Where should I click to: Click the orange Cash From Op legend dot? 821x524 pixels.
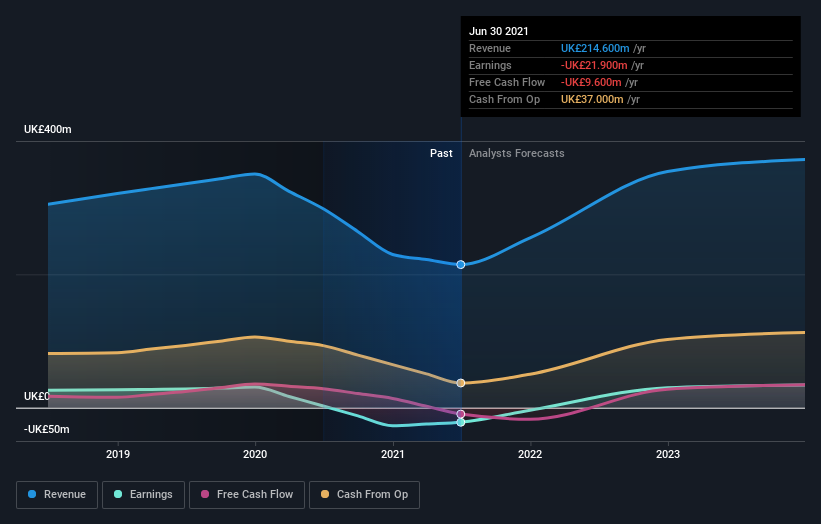pyautogui.click(x=325, y=494)
